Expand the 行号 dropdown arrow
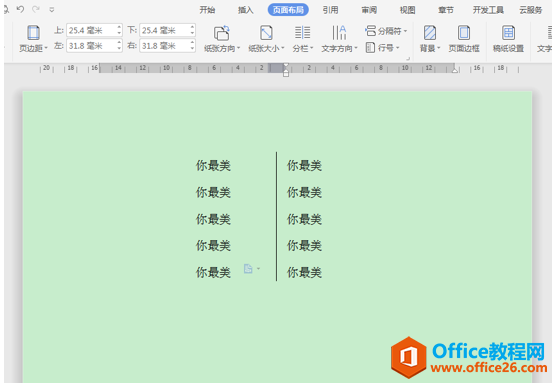 [x=398, y=48]
